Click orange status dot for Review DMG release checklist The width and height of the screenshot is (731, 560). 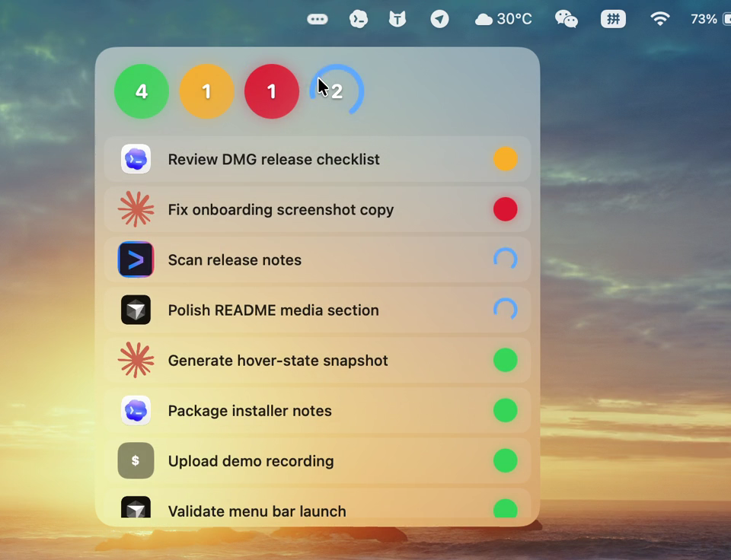tap(506, 159)
